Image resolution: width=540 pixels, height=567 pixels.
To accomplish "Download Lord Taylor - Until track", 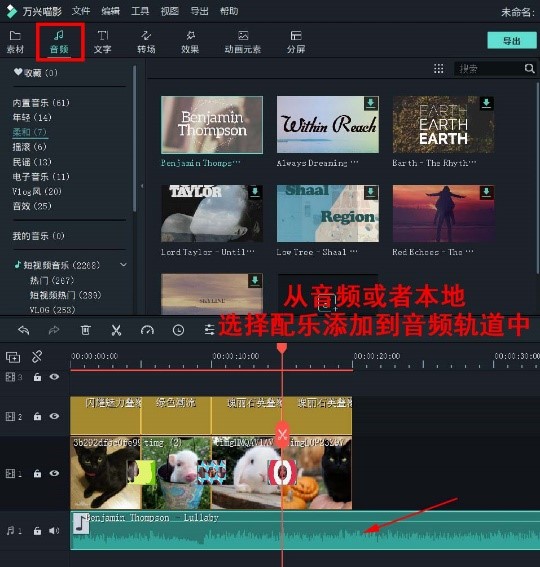I will [x=255, y=192].
